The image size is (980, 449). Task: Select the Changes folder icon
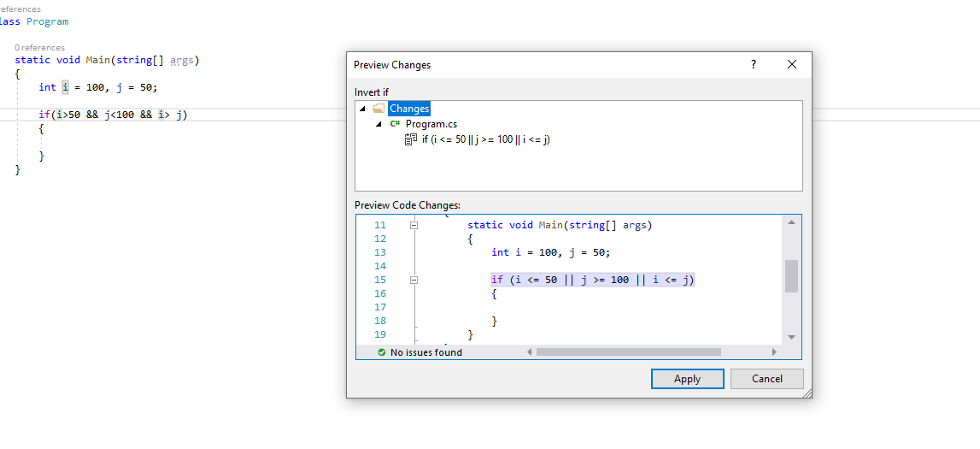click(379, 109)
